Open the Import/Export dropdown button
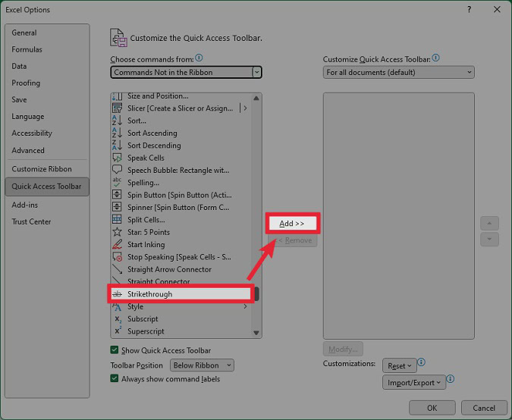512x420 pixels. coord(414,382)
